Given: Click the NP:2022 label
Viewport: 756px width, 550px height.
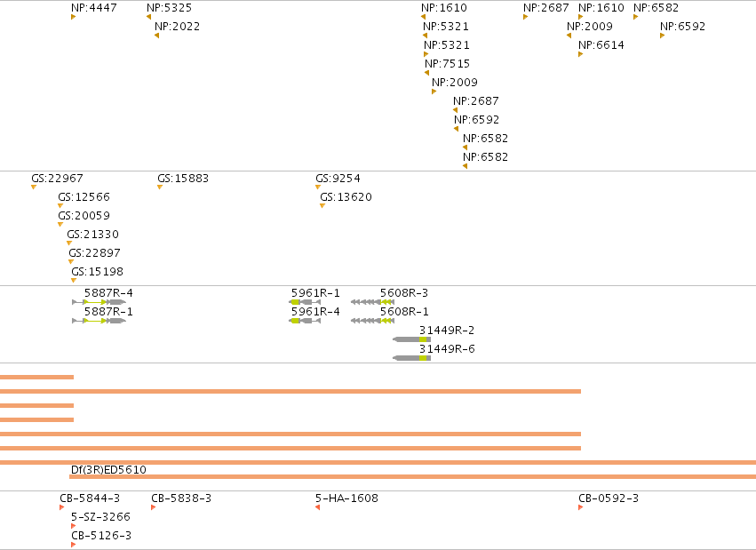Looking at the screenshot, I should click(178, 27).
